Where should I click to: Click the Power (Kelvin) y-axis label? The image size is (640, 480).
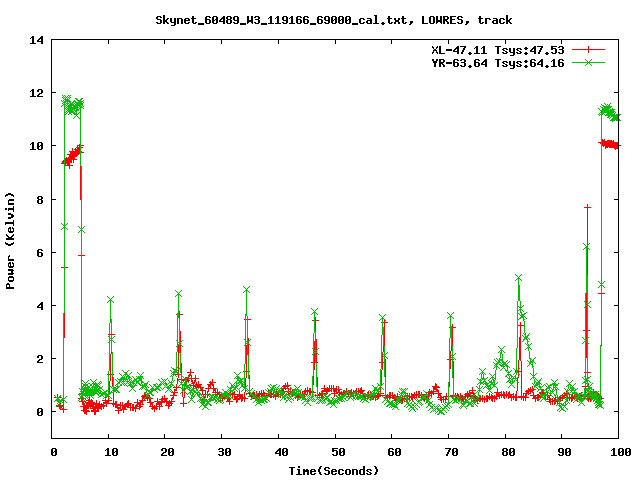coord(11,239)
